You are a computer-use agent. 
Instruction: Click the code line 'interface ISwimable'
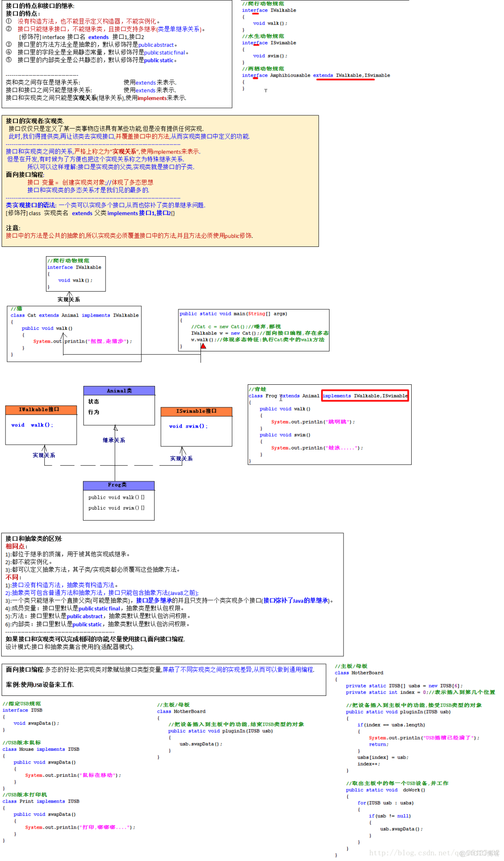[269, 43]
